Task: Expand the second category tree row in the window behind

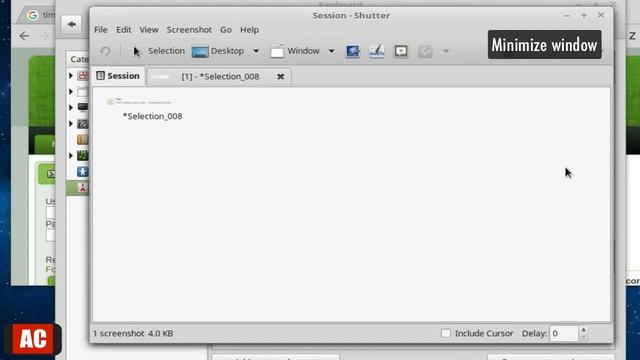Action: pyautogui.click(x=71, y=91)
